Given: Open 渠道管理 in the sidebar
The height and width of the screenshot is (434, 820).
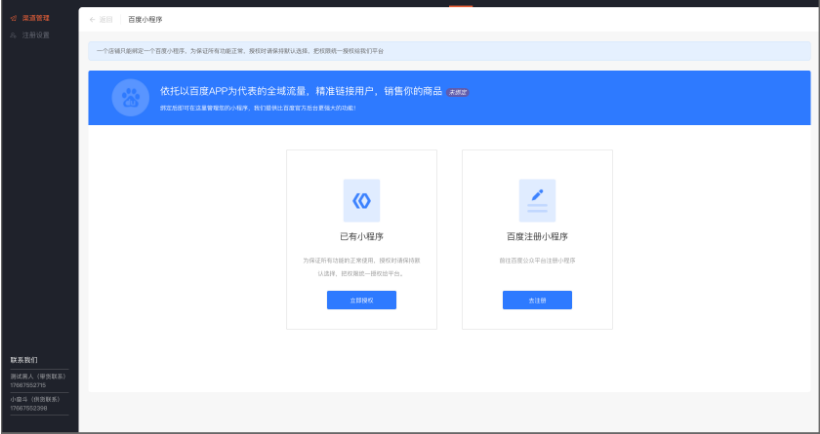Looking at the screenshot, I should (x=36, y=18).
